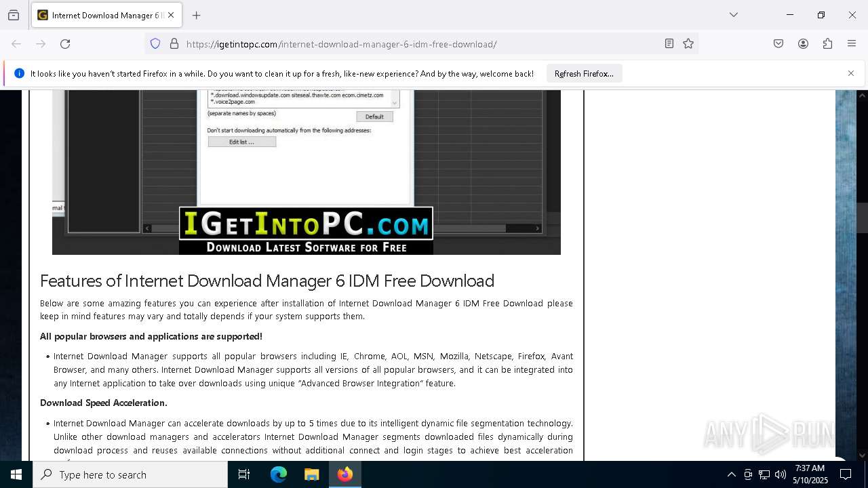Click the page vertical scrollbar thumb
This screenshot has height=488, width=868.
(x=862, y=218)
